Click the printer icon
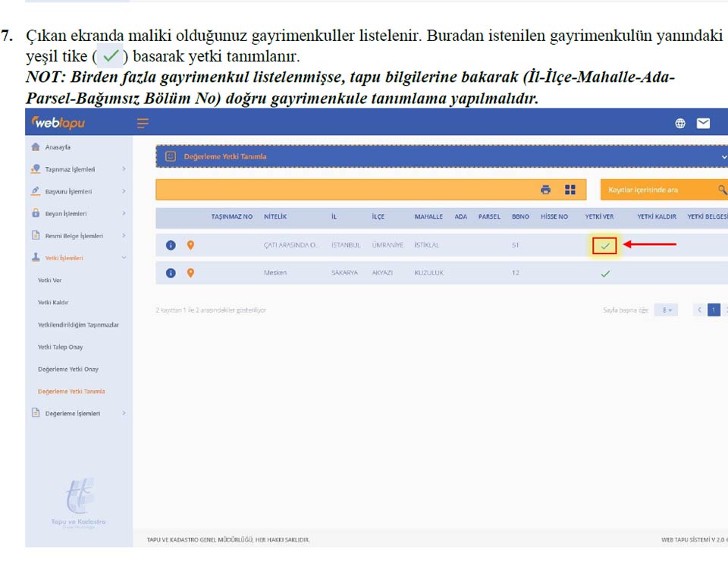The width and height of the screenshot is (728, 579). [545, 190]
